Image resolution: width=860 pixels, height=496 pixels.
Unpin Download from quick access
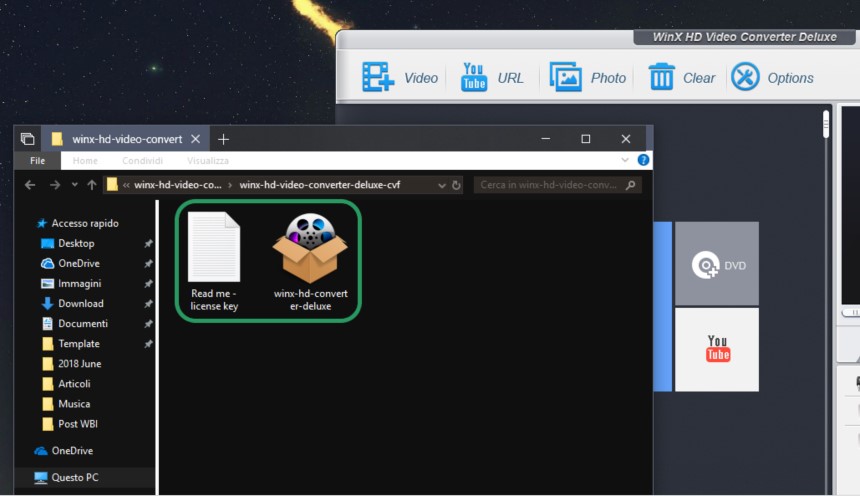148,304
